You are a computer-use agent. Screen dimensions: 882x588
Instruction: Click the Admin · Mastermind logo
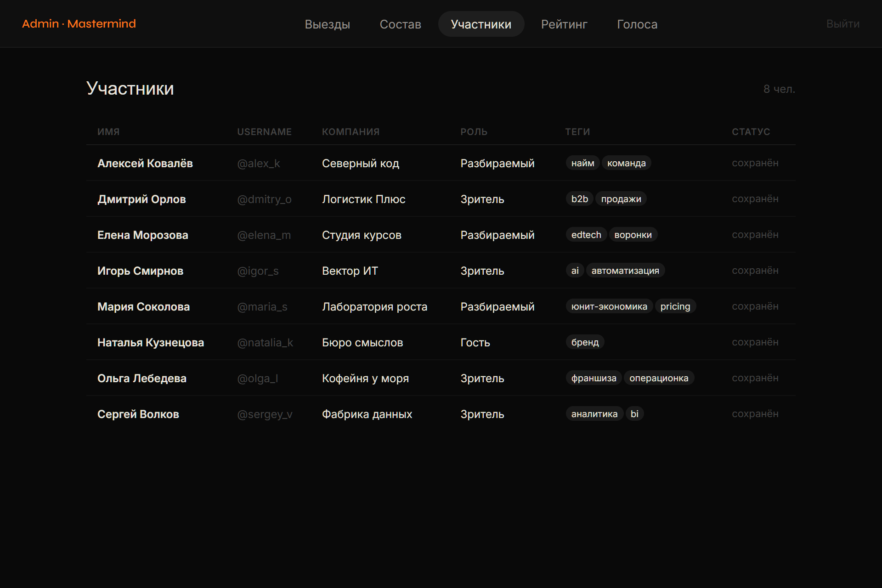click(x=79, y=24)
